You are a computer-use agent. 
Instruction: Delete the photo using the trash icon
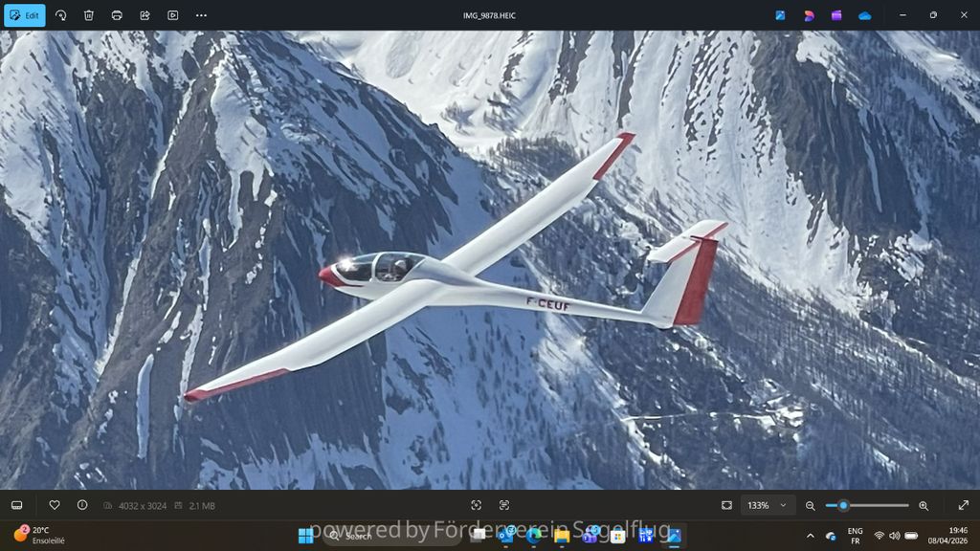(89, 15)
